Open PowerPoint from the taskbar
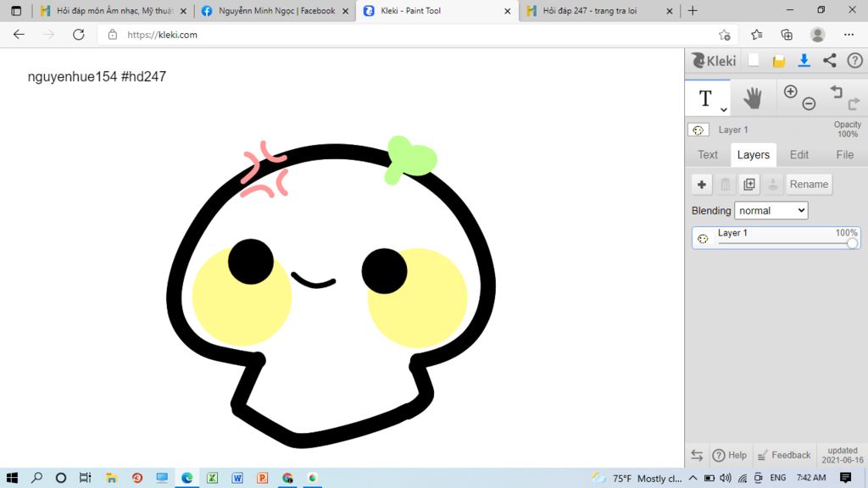The image size is (868, 488). pos(263,478)
